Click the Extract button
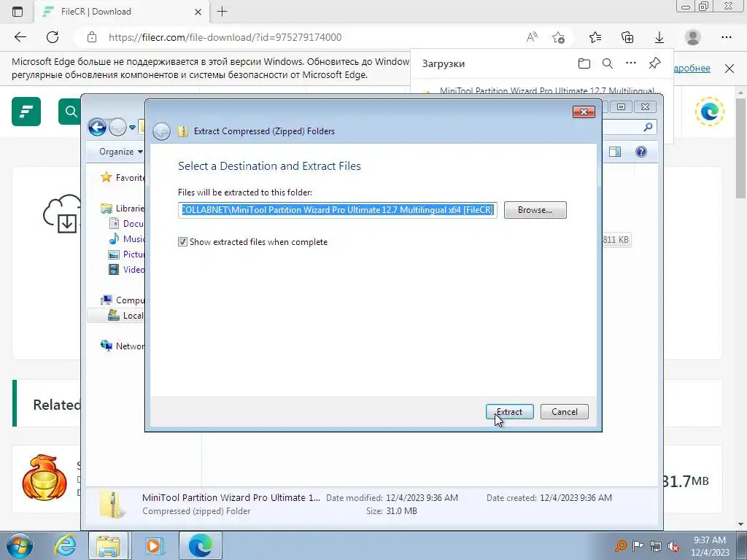 509,412
